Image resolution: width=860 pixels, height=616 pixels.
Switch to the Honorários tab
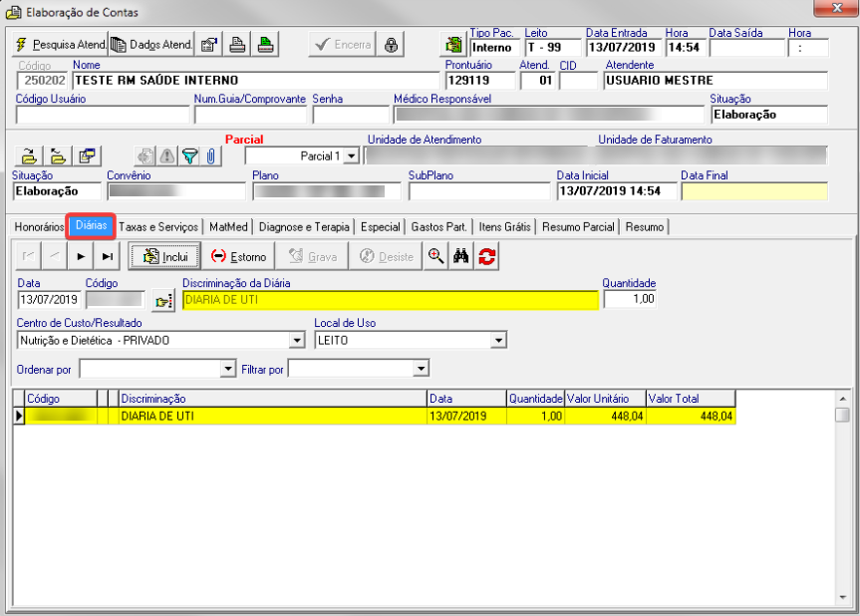tap(39, 227)
